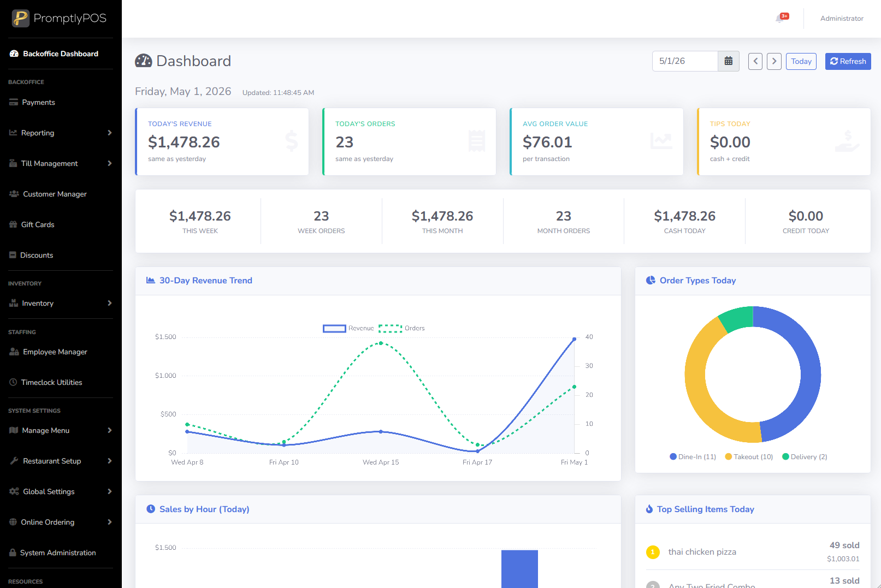The image size is (881, 588).
Task: Go to previous day with left arrow
Action: [755, 61]
